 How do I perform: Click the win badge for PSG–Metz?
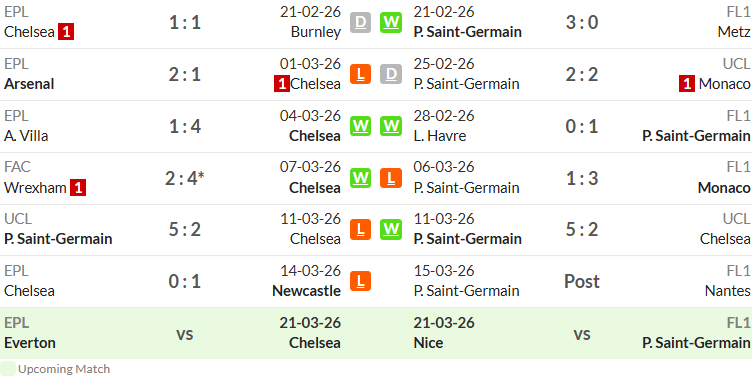click(x=391, y=23)
